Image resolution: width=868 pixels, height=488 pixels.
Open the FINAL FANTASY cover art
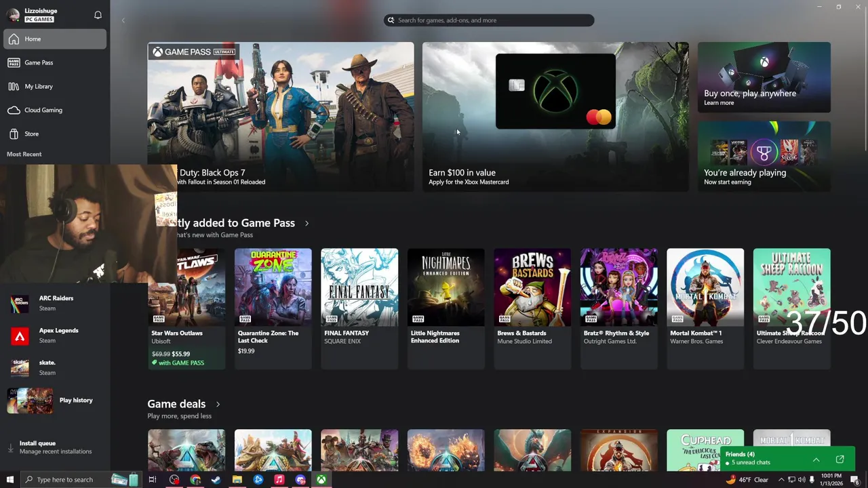coord(359,287)
